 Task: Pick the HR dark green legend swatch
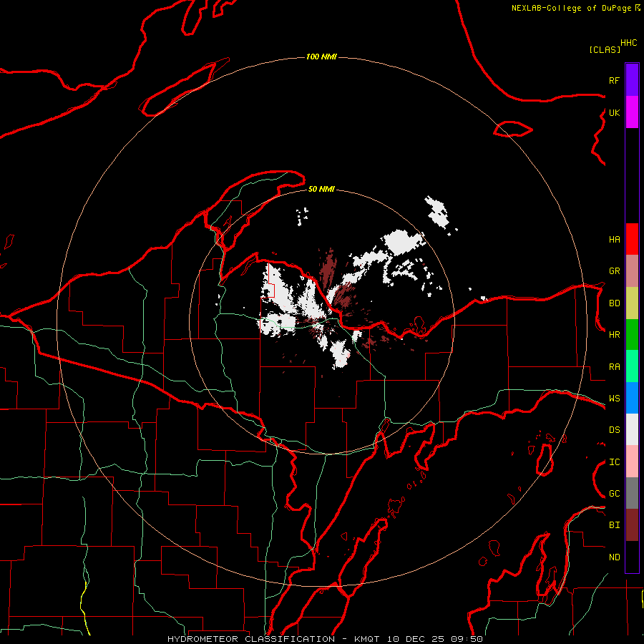632,335
